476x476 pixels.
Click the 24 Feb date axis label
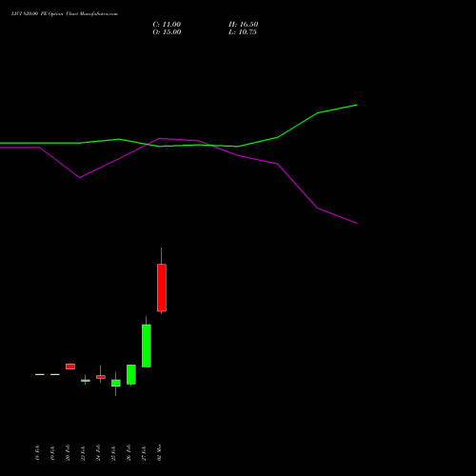(x=98, y=453)
